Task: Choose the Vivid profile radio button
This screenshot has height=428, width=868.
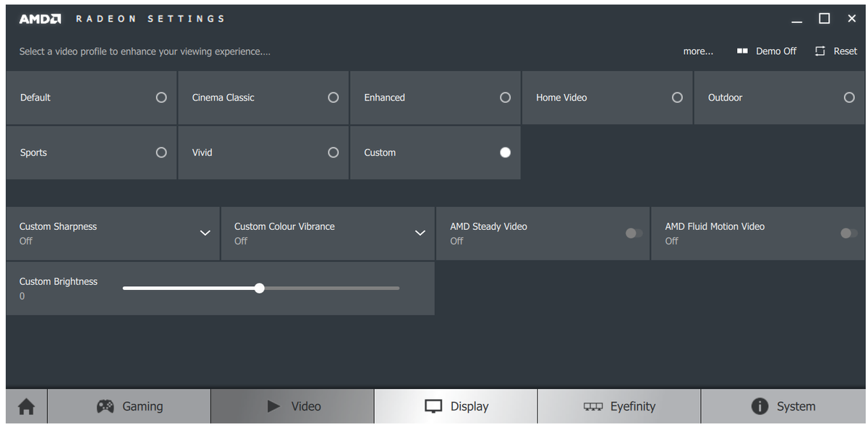Action: [x=333, y=153]
